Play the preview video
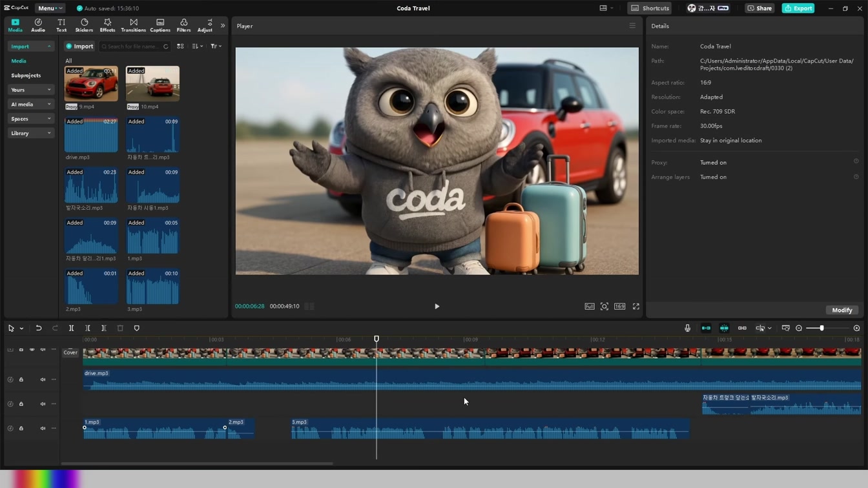The width and height of the screenshot is (868, 488). tap(437, 307)
